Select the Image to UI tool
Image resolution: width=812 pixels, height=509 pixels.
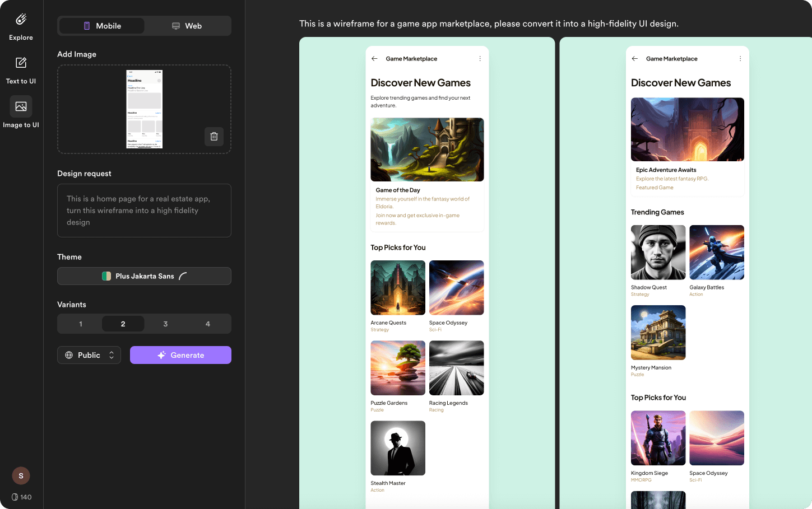21,106
